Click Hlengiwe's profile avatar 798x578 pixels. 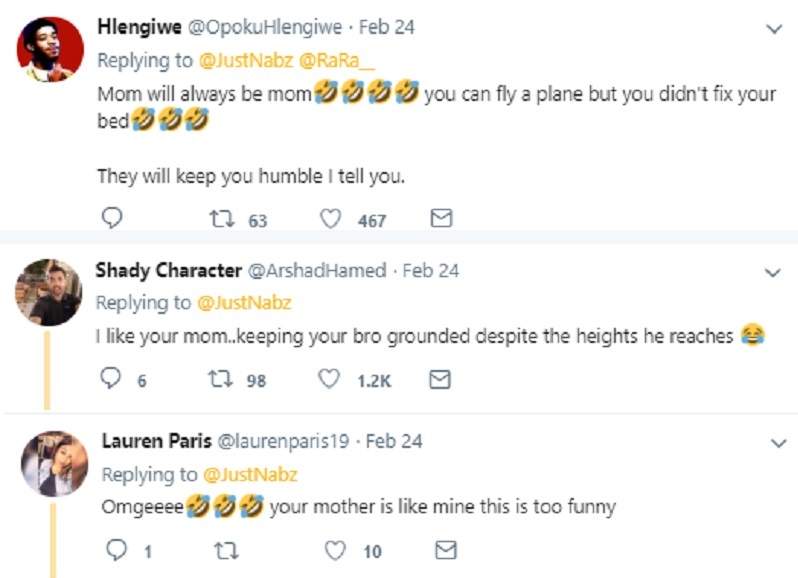(50, 50)
